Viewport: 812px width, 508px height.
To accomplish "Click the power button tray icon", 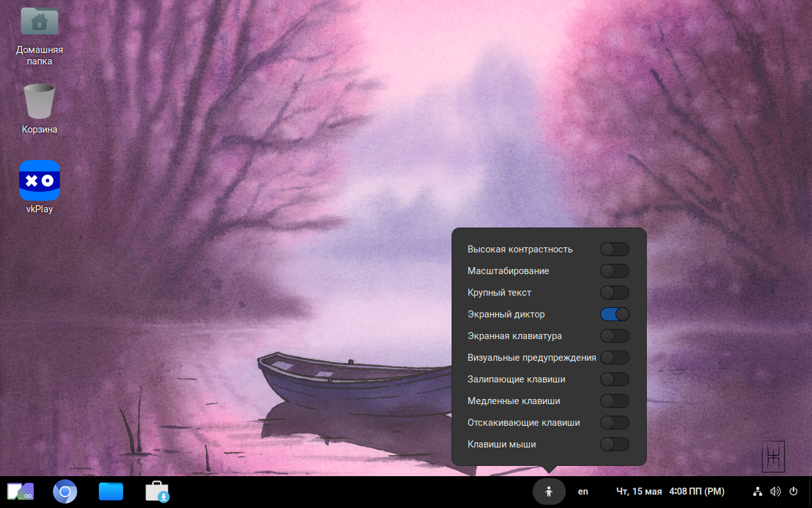I will point(794,491).
